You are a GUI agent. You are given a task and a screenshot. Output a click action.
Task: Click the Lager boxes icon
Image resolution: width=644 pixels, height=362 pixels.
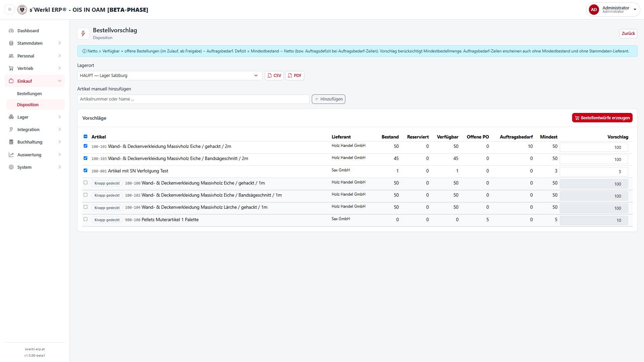point(11,117)
